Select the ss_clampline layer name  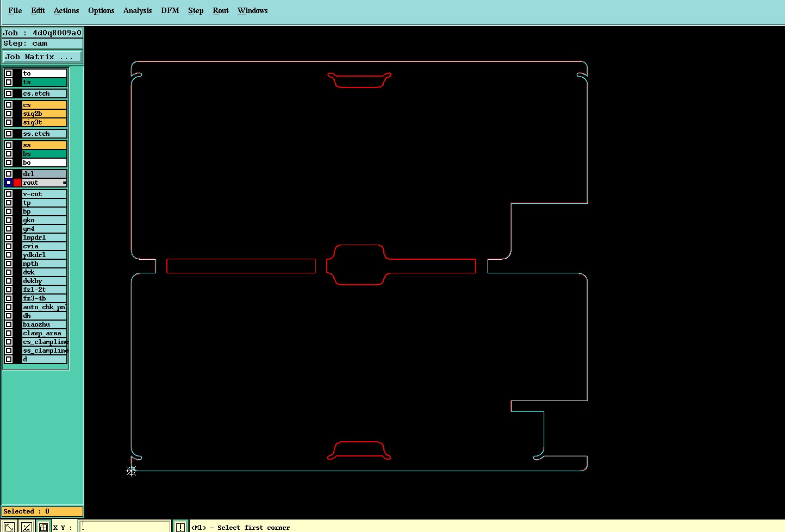(x=44, y=351)
